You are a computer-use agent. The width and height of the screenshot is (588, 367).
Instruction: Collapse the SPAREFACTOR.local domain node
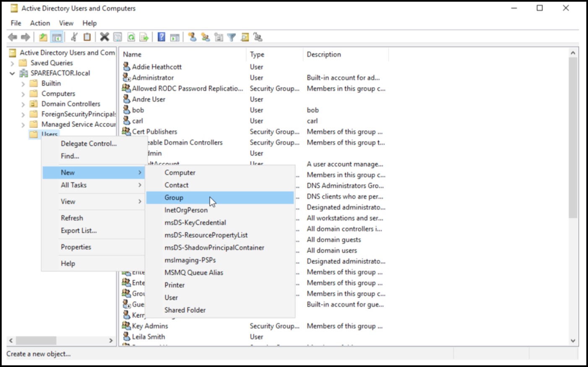[12, 73]
